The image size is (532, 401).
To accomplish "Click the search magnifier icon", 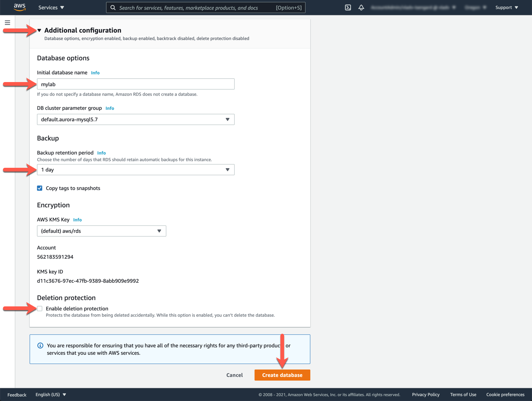I will 113,8.
